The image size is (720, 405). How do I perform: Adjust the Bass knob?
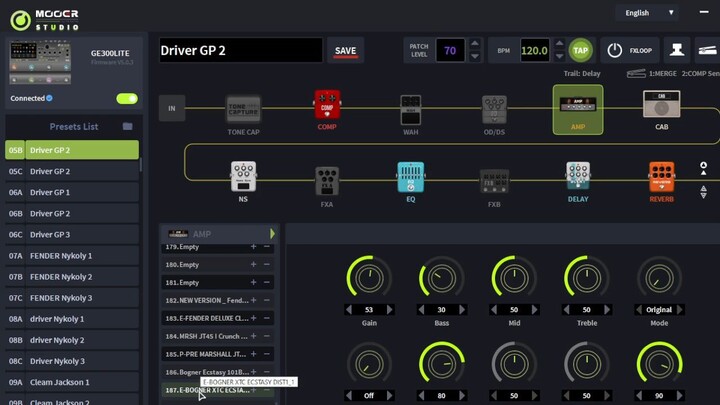coord(442,278)
